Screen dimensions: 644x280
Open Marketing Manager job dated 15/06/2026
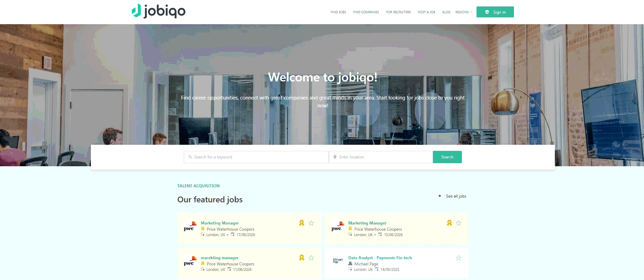(x=367, y=223)
